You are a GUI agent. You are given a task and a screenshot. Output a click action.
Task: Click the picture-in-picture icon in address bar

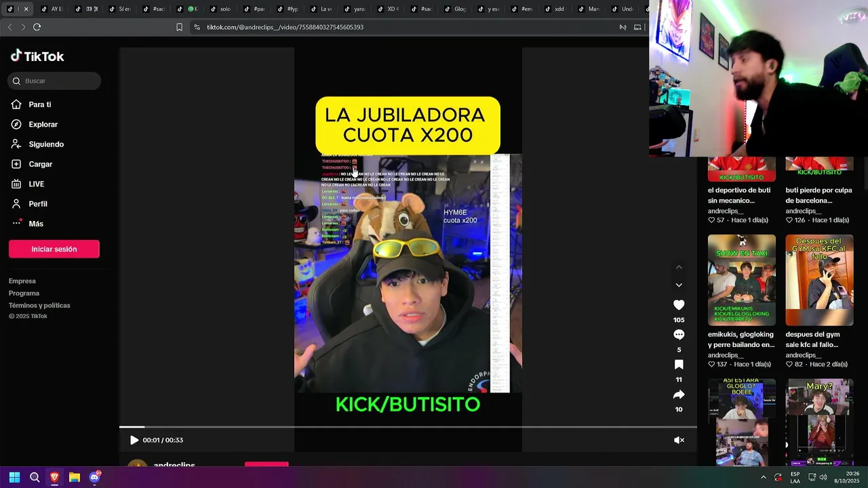637,27
